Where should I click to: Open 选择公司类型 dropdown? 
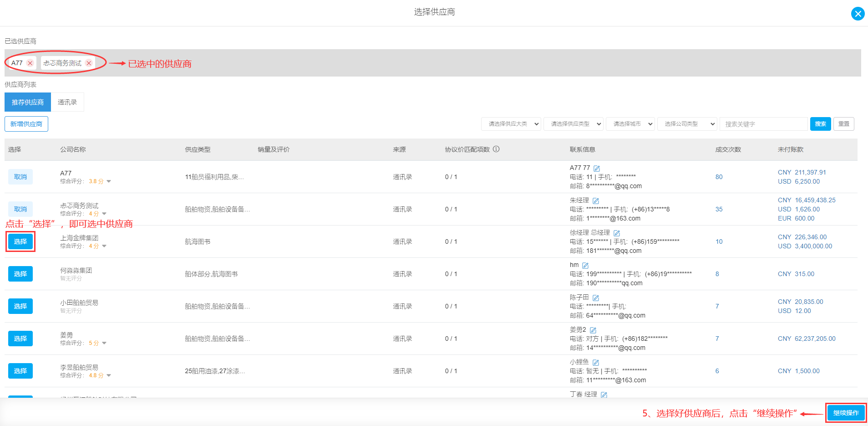point(687,124)
